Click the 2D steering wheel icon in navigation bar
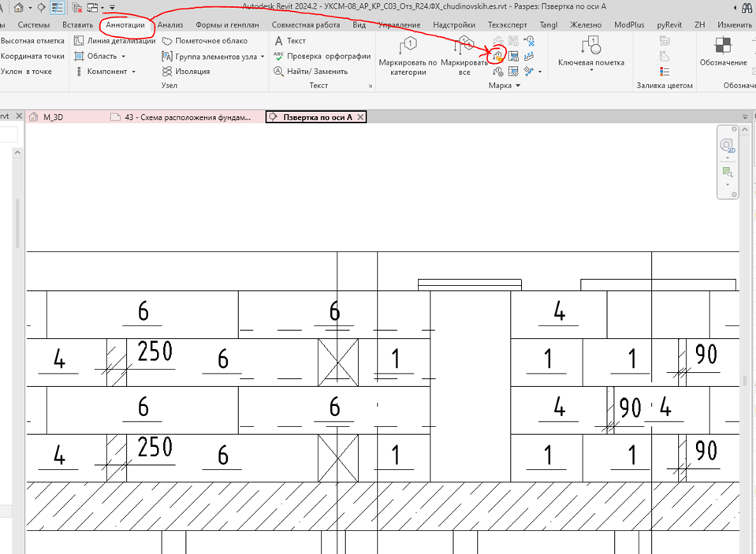Screen dimensions: 756x554 pos(727,145)
